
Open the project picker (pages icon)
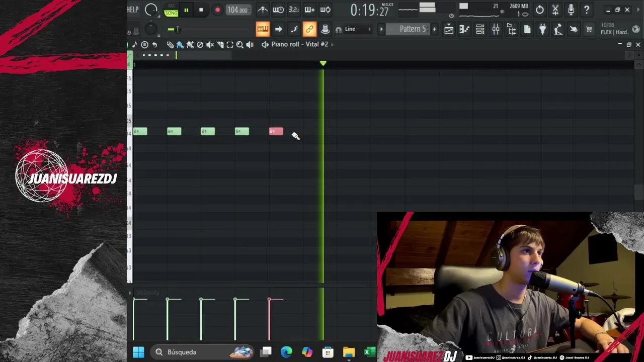tap(527, 29)
